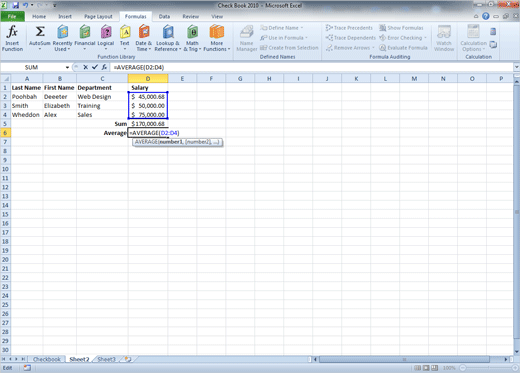The width and height of the screenshot is (520, 373).
Task: Open the File tab
Action: tap(12, 16)
